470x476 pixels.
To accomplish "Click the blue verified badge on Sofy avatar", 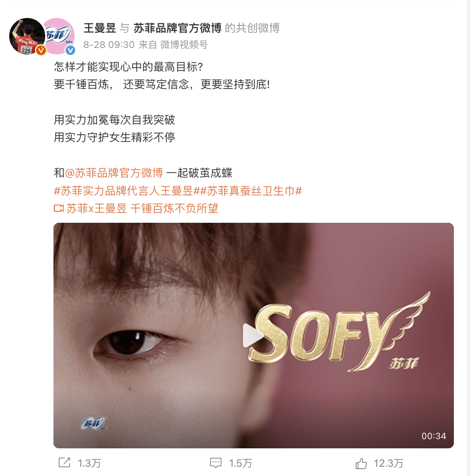I will 70,50.
